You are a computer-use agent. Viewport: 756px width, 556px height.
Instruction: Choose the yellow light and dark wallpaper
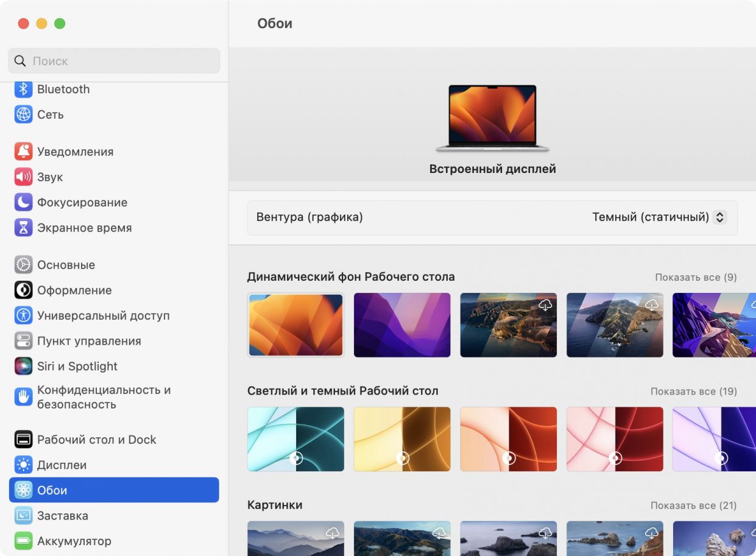click(x=402, y=439)
